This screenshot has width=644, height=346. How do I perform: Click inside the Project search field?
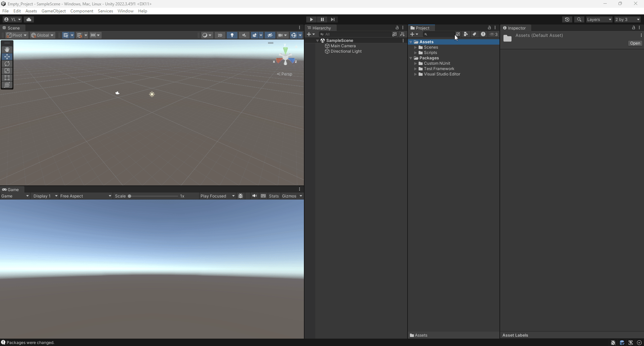tap(439, 34)
